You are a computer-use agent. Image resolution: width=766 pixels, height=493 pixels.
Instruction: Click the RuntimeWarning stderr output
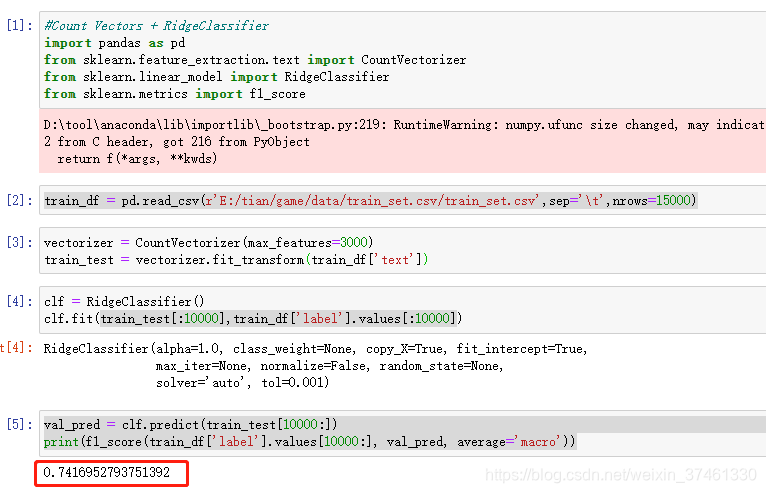(403, 141)
